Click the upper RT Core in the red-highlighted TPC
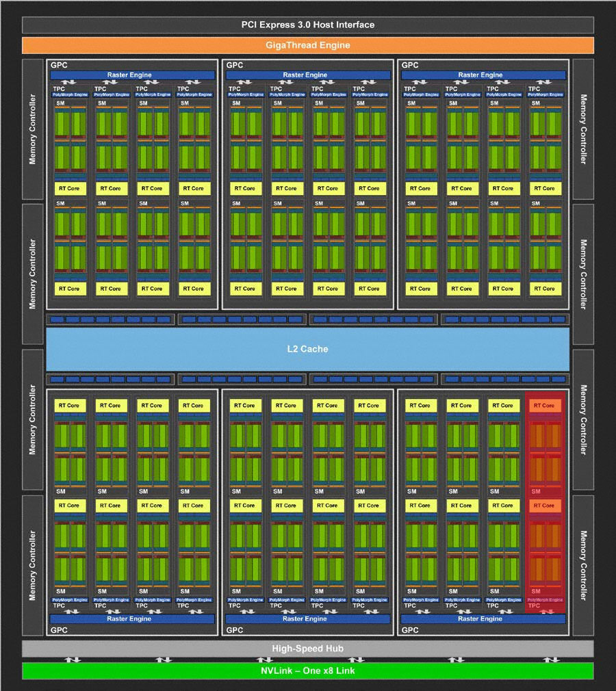 (545, 406)
